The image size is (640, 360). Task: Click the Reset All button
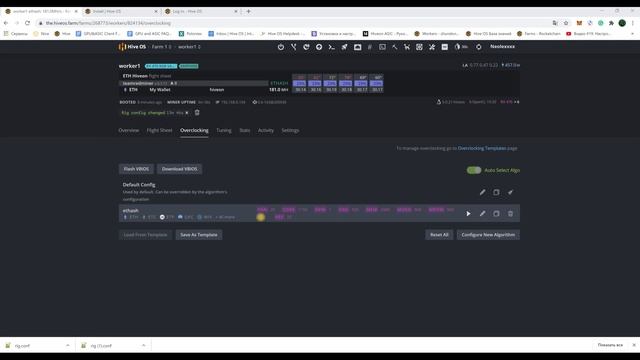click(x=439, y=235)
